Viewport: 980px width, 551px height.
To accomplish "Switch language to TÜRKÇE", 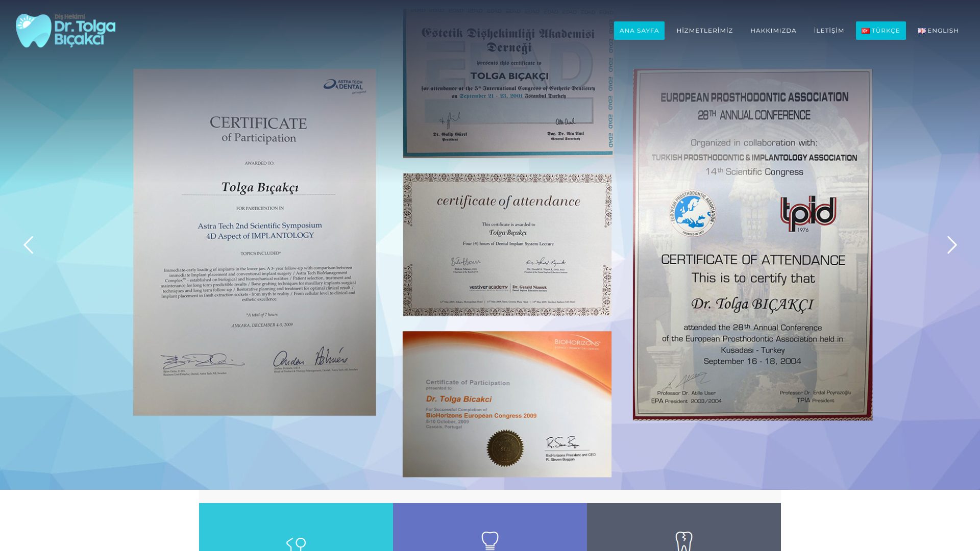I will tap(881, 31).
